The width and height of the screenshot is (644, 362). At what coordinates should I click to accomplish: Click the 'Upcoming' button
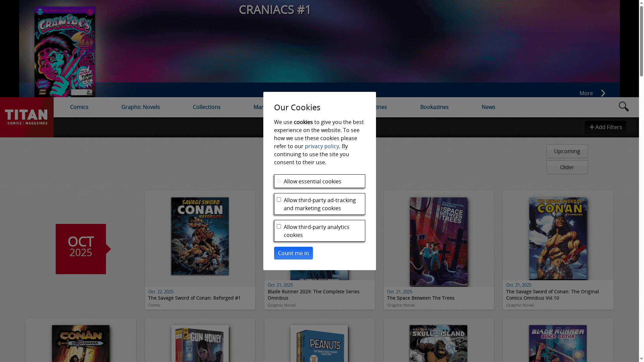coord(567,151)
